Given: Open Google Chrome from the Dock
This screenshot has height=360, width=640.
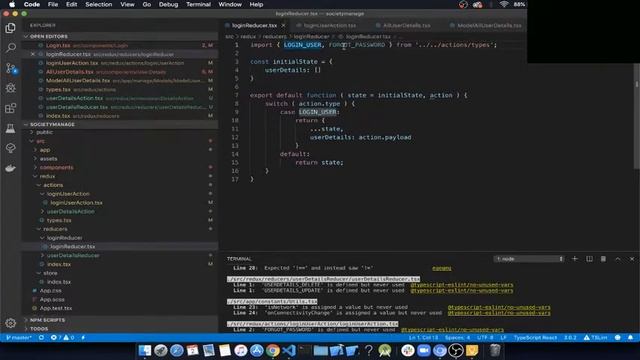Looking at the screenshot, I should point(273,350).
